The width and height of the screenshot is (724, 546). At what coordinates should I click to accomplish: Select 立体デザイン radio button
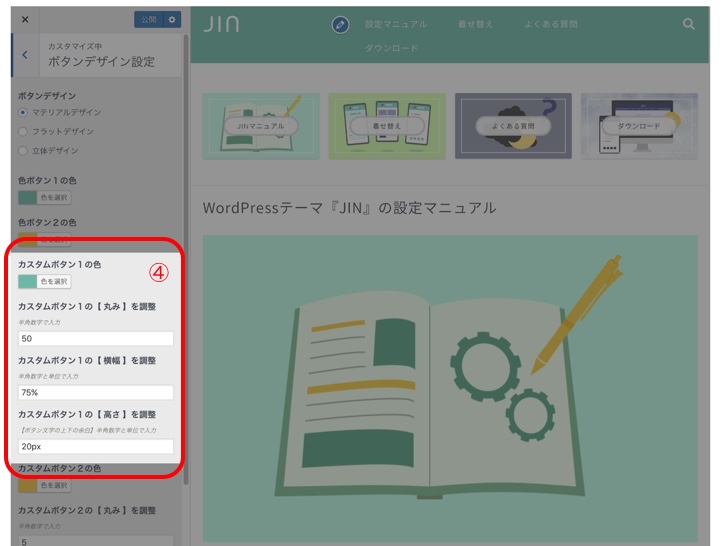click(x=23, y=151)
